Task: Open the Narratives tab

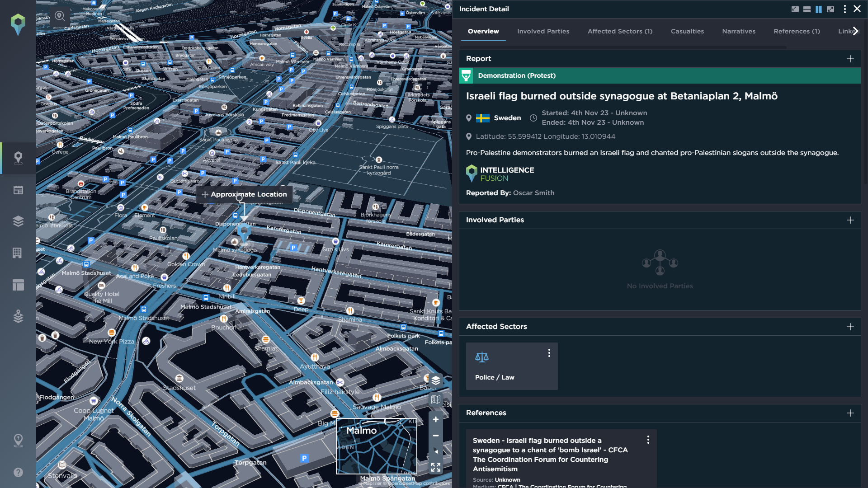Action: point(739,31)
